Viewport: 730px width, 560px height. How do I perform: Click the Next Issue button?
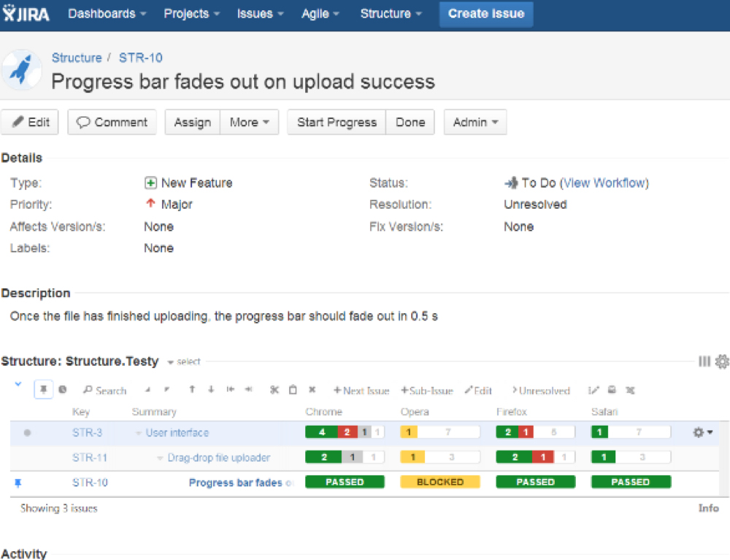pos(361,391)
